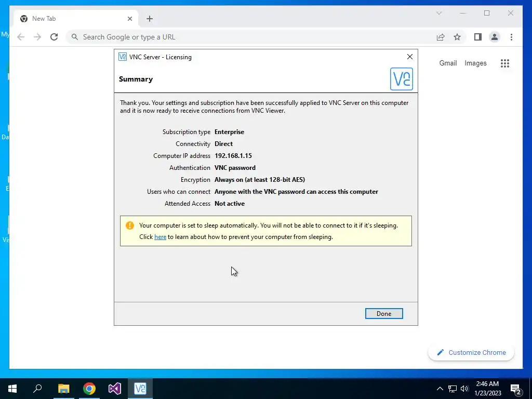Maximize the Chrome window
The image size is (532, 399).
pyautogui.click(x=487, y=13)
